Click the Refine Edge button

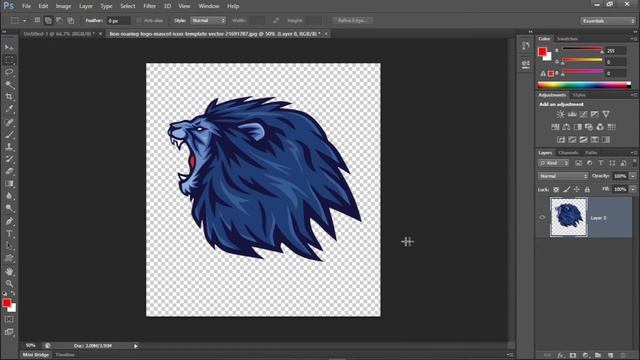(353, 20)
